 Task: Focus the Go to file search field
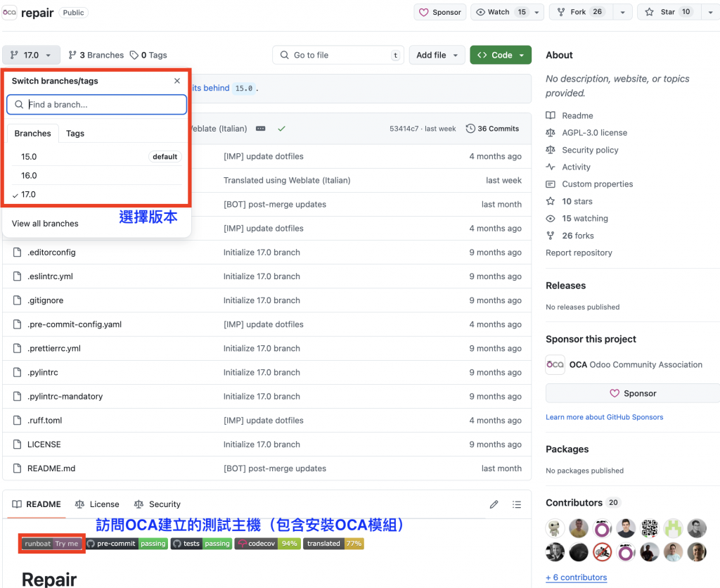coord(338,55)
